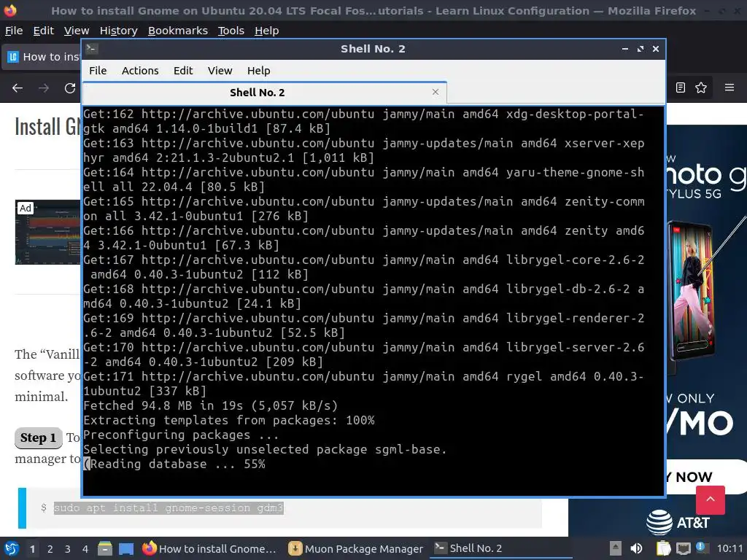Switch to workspace 4 in the panel
The height and width of the screenshot is (560, 747).
85,549
